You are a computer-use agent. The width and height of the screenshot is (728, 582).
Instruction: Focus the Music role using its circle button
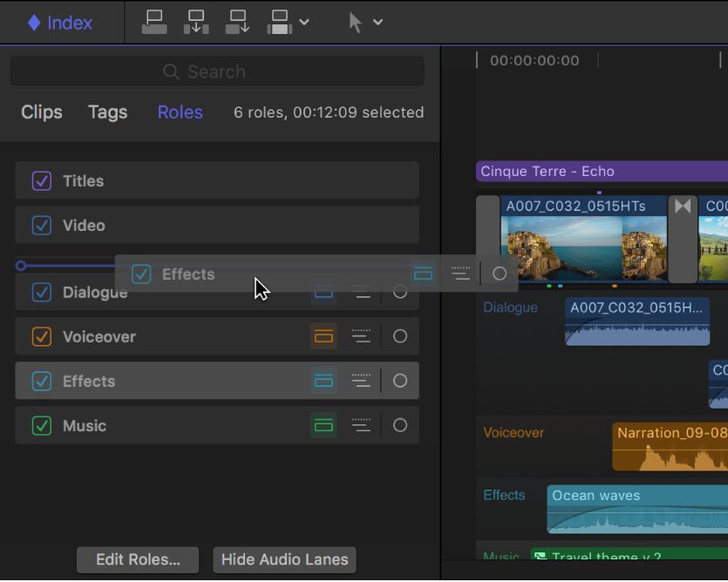click(x=400, y=425)
